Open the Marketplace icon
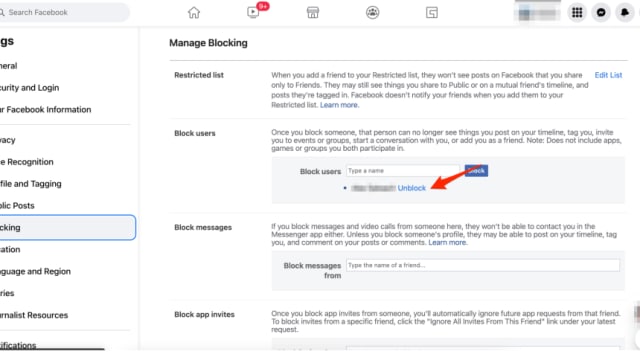The height and width of the screenshot is (360, 640). coord(313,13)
